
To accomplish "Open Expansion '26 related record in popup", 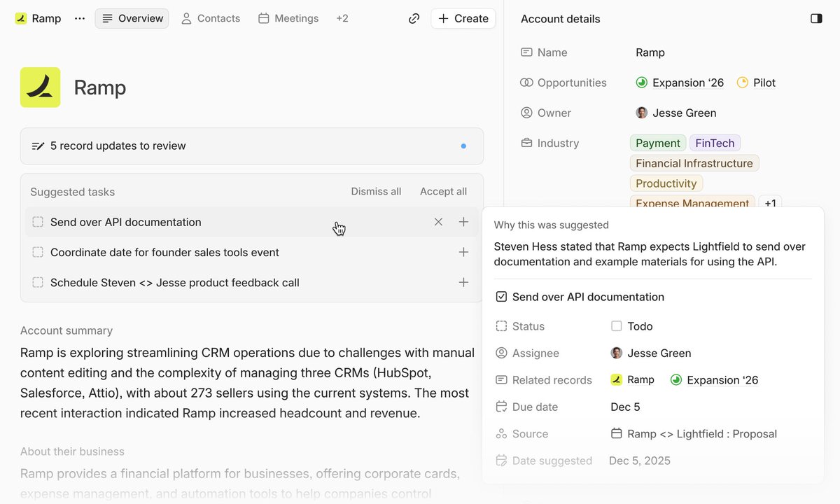I will pos(715,380).
